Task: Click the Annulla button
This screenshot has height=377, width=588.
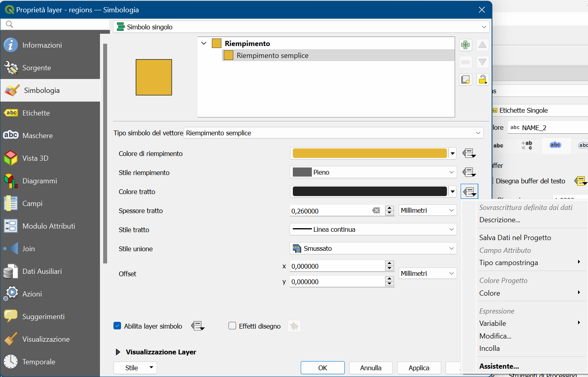Action: pyautogui.click(x=371, y=368)
